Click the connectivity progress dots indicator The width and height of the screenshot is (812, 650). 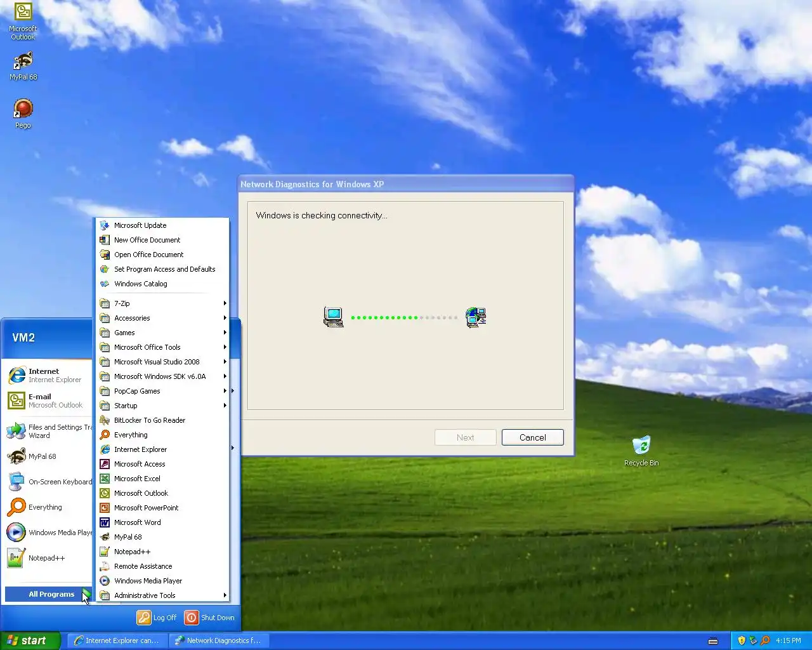(404, 317)
